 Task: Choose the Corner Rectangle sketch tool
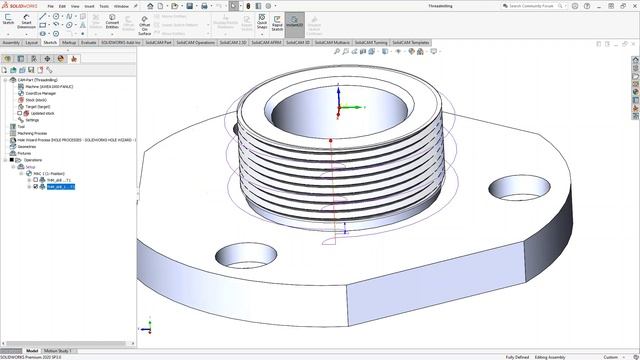coord(42,25)
